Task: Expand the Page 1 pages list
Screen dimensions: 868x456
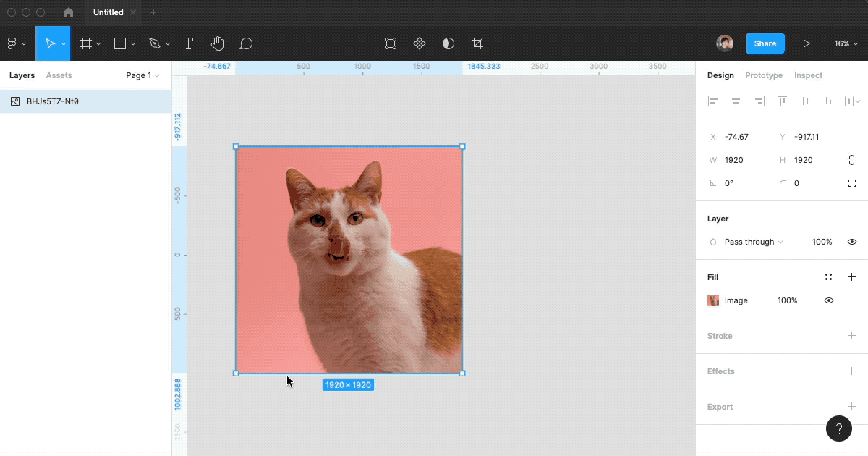Action: [142, 75]
